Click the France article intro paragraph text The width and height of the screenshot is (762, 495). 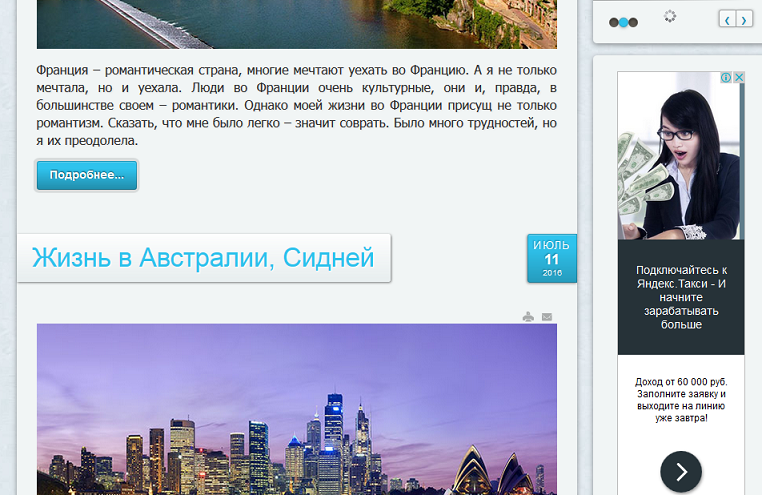pyautogui.click(x=296, y=105)
